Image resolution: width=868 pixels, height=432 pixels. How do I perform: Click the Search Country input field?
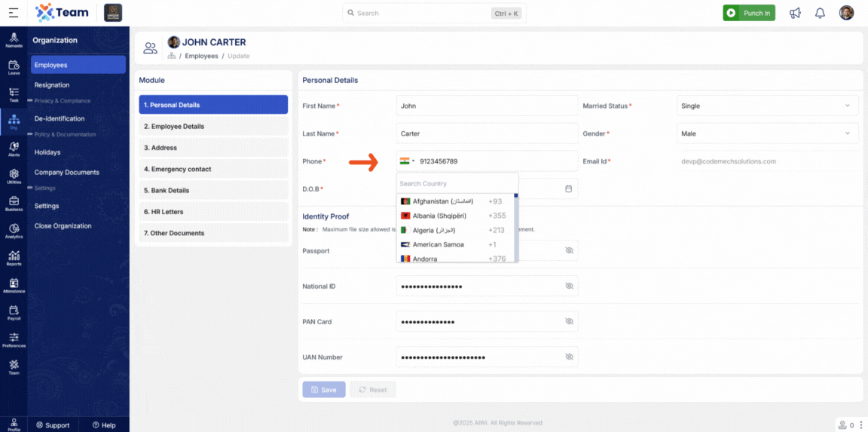[457, 184]
